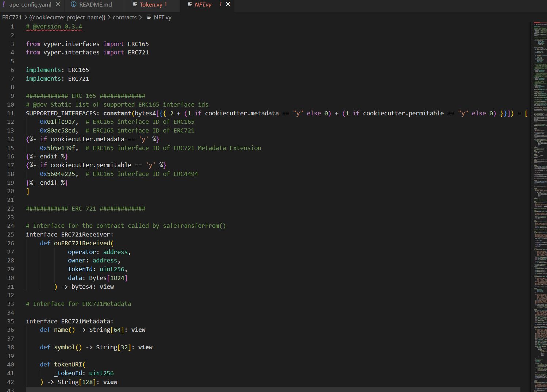Click the String[128] return type
547x392 pixels.
coord(77,382)
